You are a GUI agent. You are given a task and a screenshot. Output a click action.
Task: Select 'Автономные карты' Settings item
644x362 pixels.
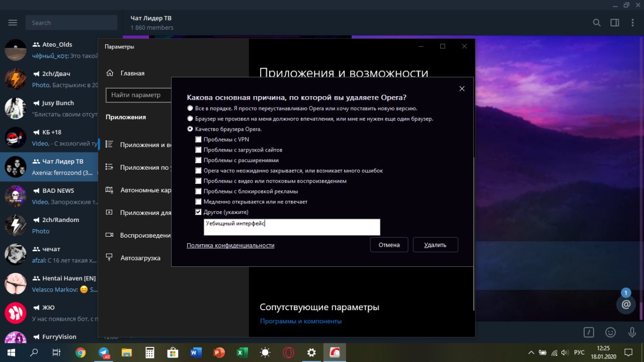(x=136, y=190)
